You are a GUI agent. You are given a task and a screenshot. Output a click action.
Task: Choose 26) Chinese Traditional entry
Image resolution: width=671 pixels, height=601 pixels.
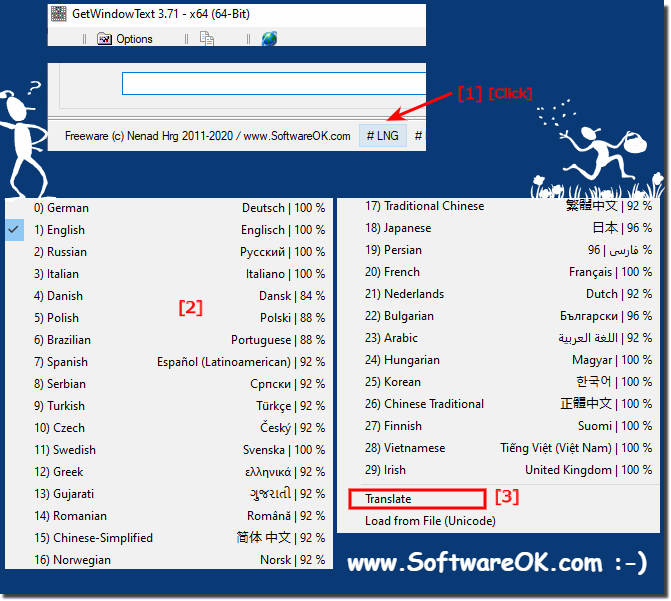pos(499,404)
